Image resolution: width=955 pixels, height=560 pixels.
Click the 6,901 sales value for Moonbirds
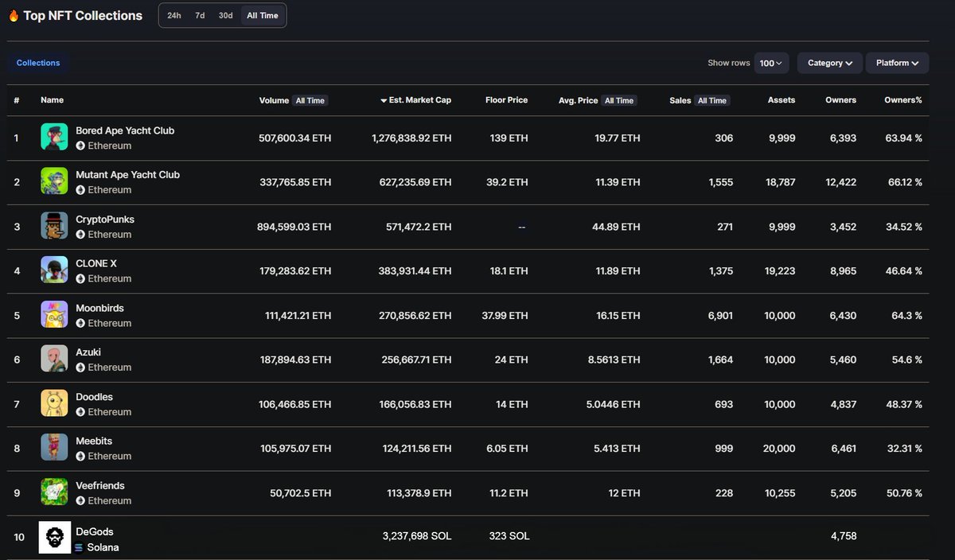(721, 316)
